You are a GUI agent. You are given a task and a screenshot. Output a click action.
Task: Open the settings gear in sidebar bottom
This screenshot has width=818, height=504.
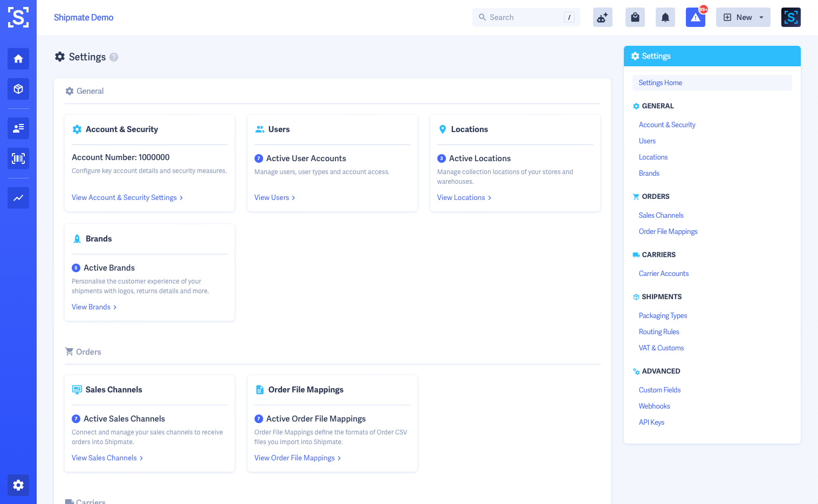pos(18,485)
